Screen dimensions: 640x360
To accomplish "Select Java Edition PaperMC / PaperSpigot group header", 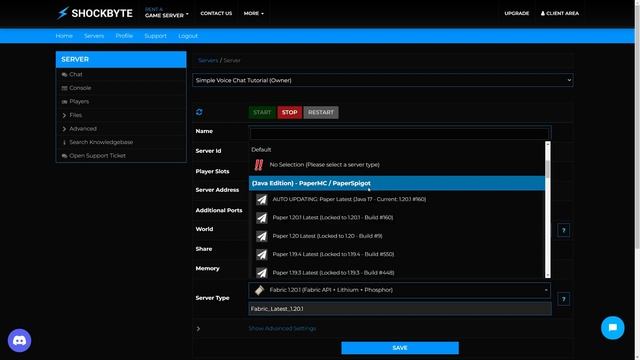I will click(x=397, y=183).
